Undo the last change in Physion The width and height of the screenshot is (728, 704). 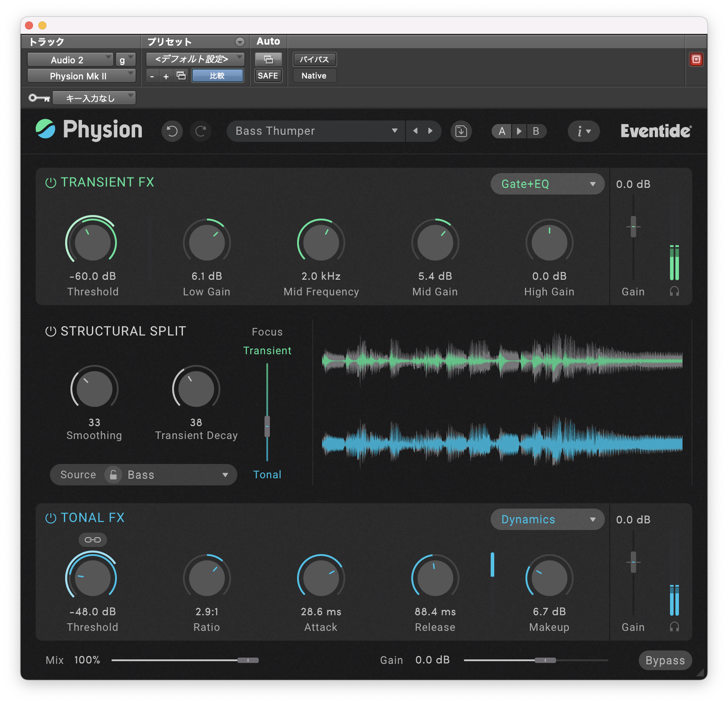[x=172, y=131]
